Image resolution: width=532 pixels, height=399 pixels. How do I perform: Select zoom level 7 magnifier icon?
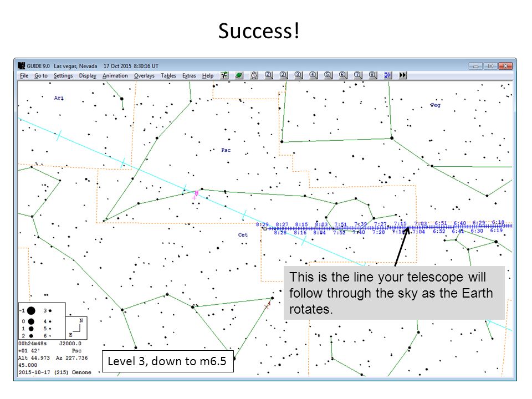coord(358,75)
